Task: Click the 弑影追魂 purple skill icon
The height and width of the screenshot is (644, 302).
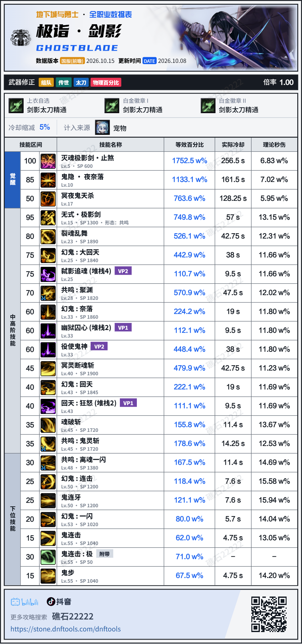Action: (48, 274)
